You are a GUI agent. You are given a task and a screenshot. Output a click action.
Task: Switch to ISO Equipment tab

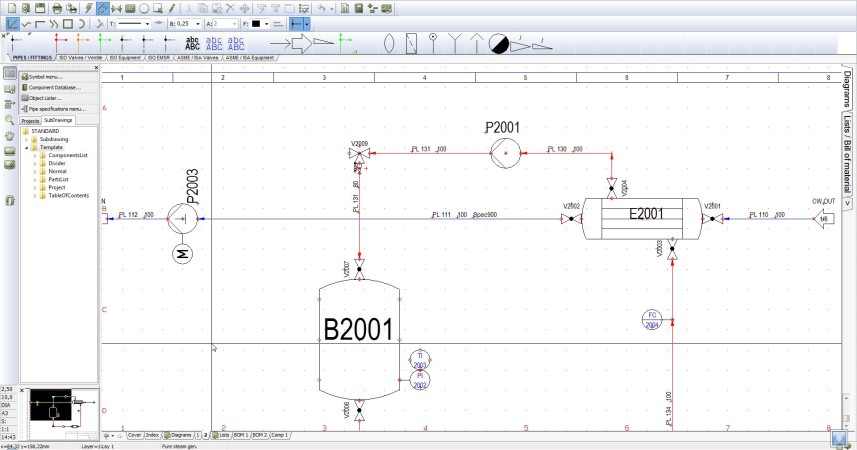point(125,57)
